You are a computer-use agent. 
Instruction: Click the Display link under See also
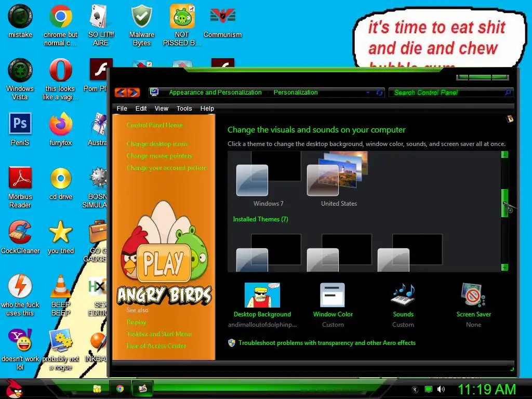coord(137,322)
